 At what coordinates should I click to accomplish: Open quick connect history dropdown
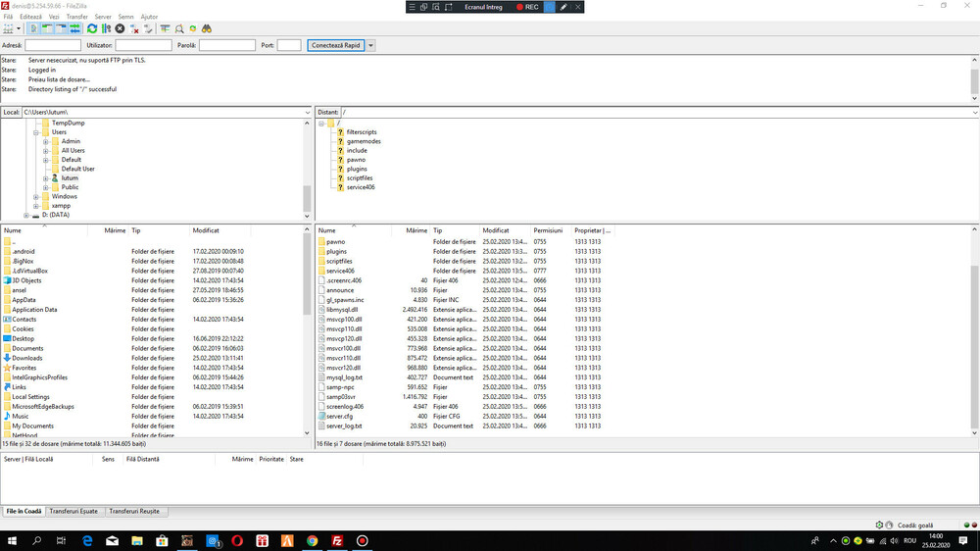click(370, 45)
